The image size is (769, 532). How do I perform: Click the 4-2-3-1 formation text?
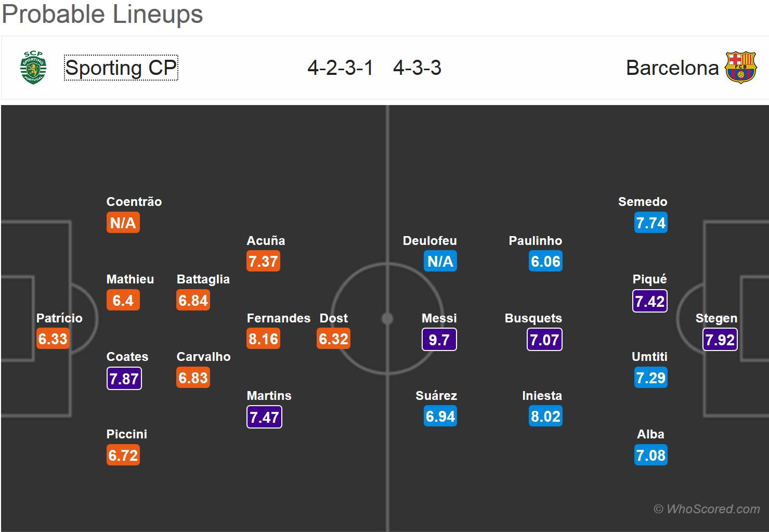click(340, 68)
